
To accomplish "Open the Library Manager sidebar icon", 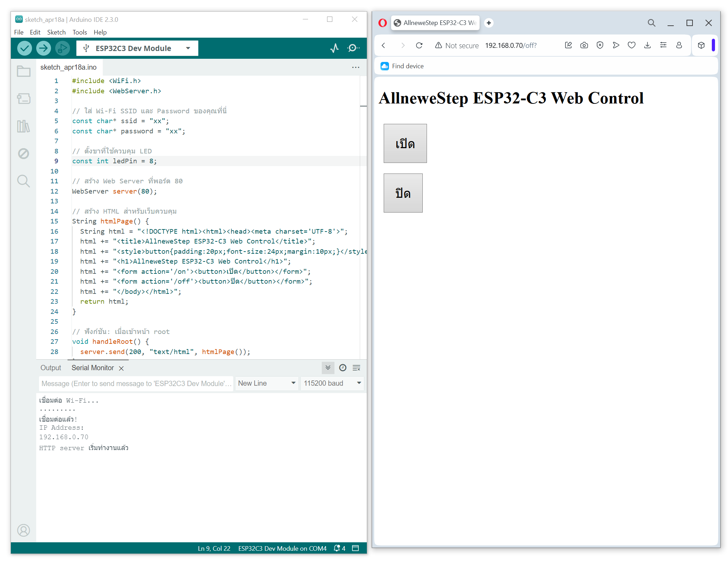I will point(24,126).
